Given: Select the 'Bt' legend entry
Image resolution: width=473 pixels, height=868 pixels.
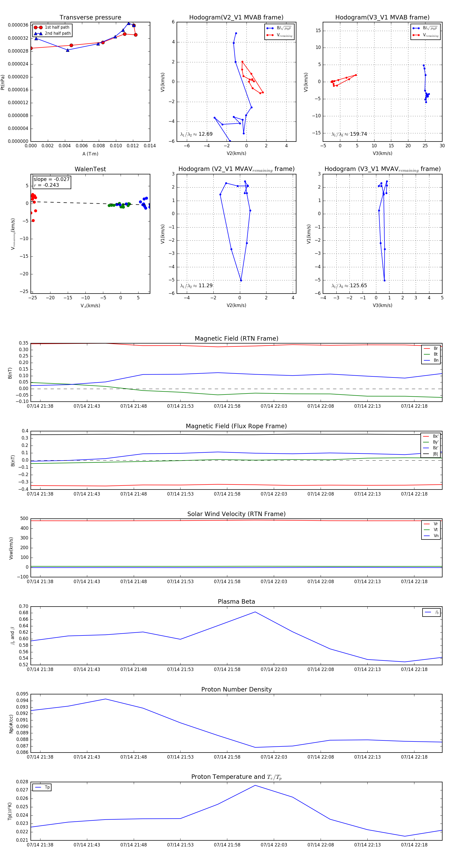Looking at the screenshot, I should (431, 354).
